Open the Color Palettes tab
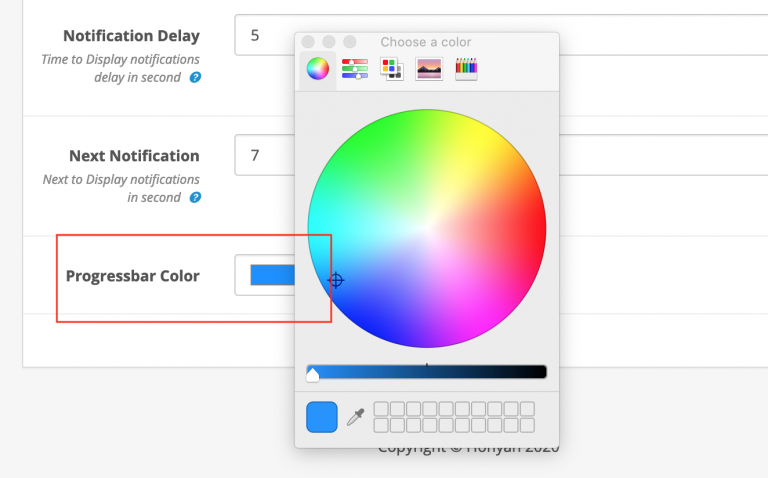Image resolution: width=768 pixels, height=478 pixels. point(392,69)
